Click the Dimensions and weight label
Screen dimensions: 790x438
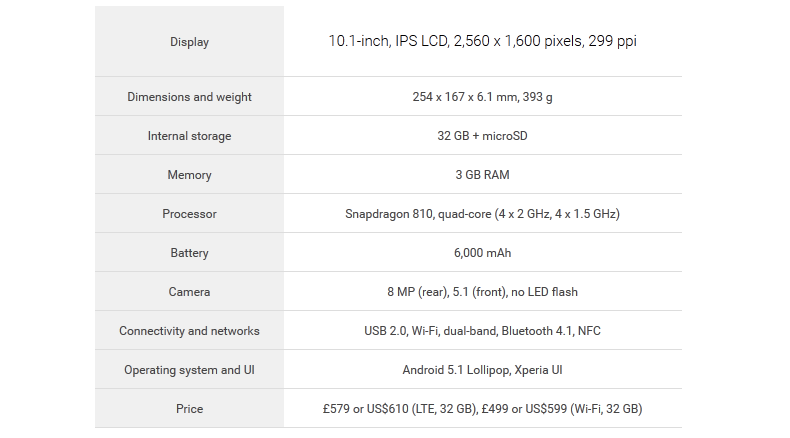(189, 97)
